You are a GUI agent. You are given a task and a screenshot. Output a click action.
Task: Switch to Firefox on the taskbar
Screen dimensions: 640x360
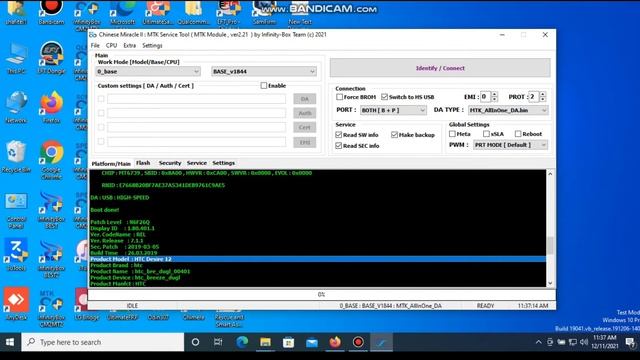335,342
